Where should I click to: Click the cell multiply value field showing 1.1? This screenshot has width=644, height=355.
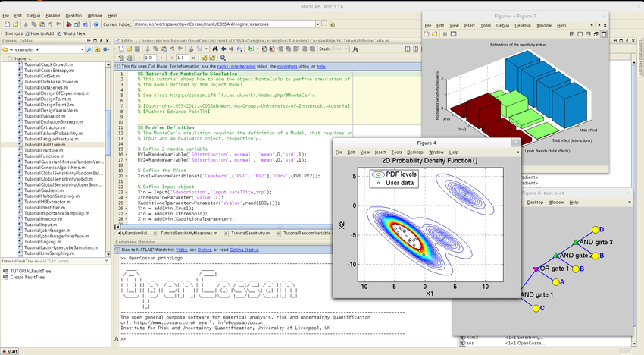pos(182,58)
